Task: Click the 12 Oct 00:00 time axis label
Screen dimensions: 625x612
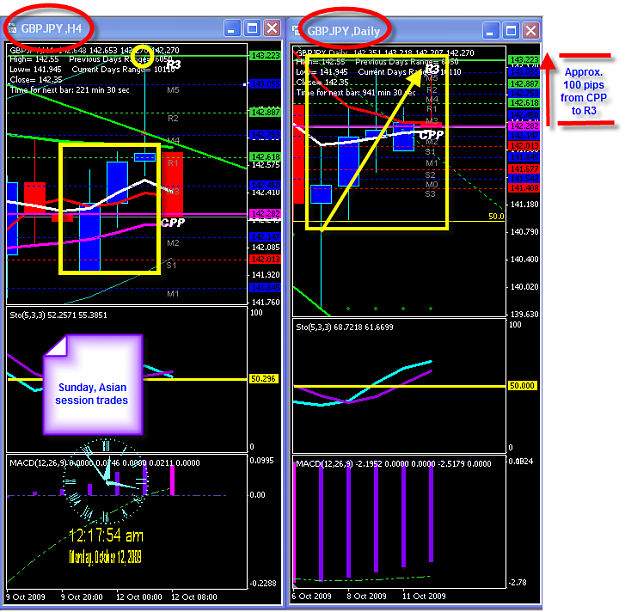Action: pyautogui.click(x=139, y=597)
